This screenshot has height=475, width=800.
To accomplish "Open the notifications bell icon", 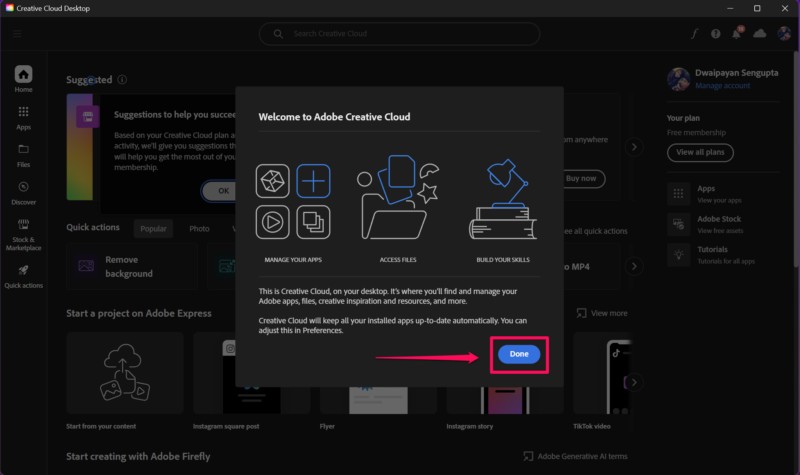I will click(x=738, y=33).
